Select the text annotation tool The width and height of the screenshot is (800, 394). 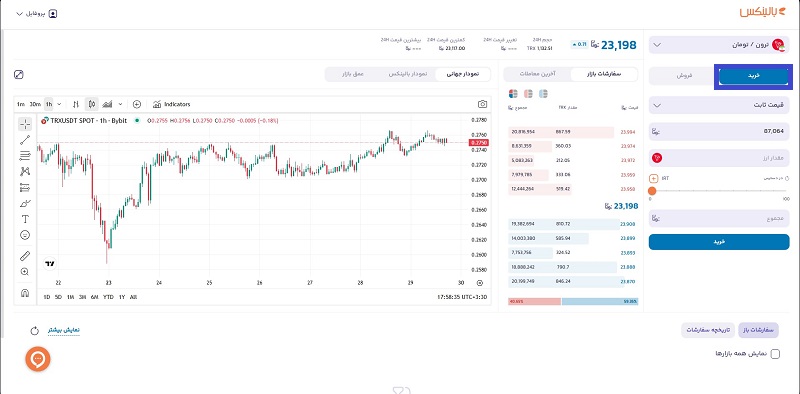(x=24, y=219)
